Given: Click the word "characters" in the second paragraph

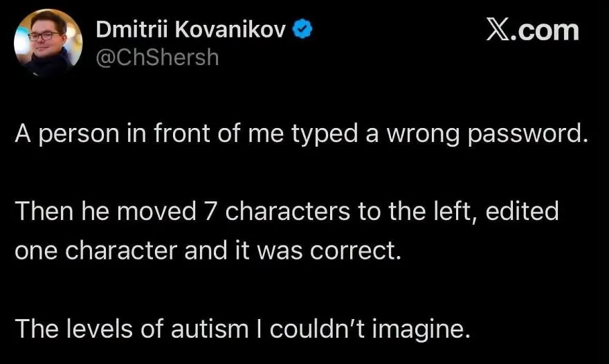Looking at the screenshot, I should coord(287,212).
